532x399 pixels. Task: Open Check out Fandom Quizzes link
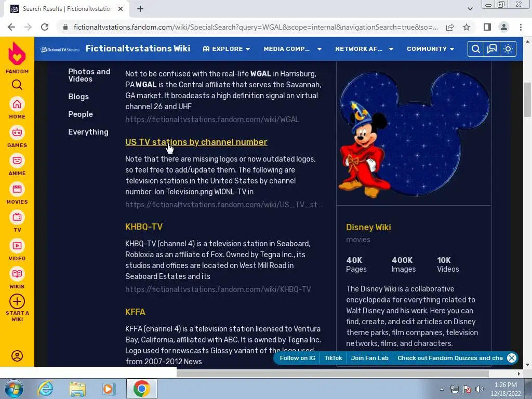(450, 358)
